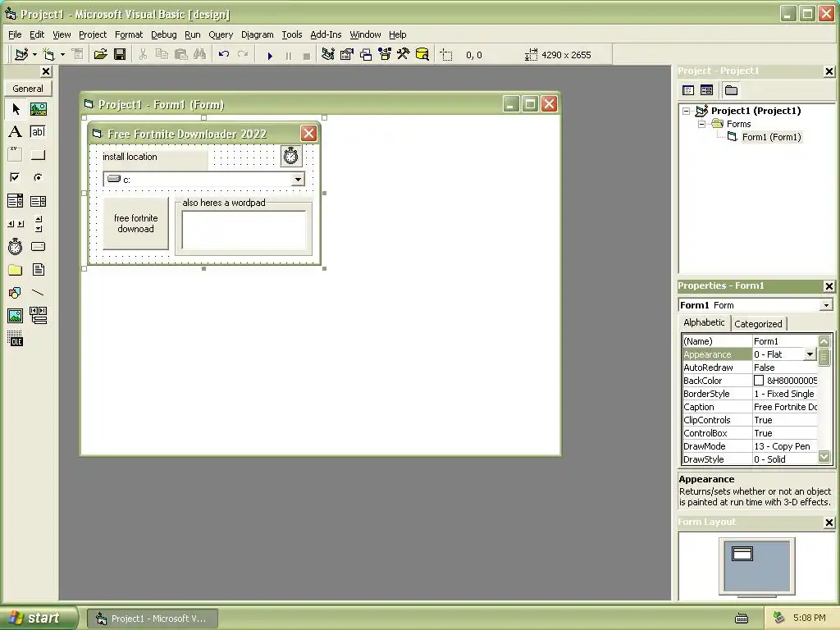Choose the Image control tool
Screen dimensions: 840x630
click(15, 316)
